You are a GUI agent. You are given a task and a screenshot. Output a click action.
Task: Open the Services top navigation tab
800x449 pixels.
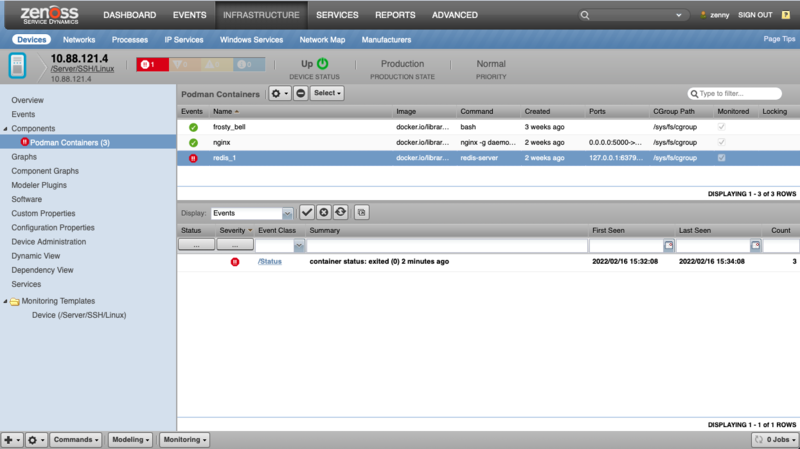pos(337,15)
